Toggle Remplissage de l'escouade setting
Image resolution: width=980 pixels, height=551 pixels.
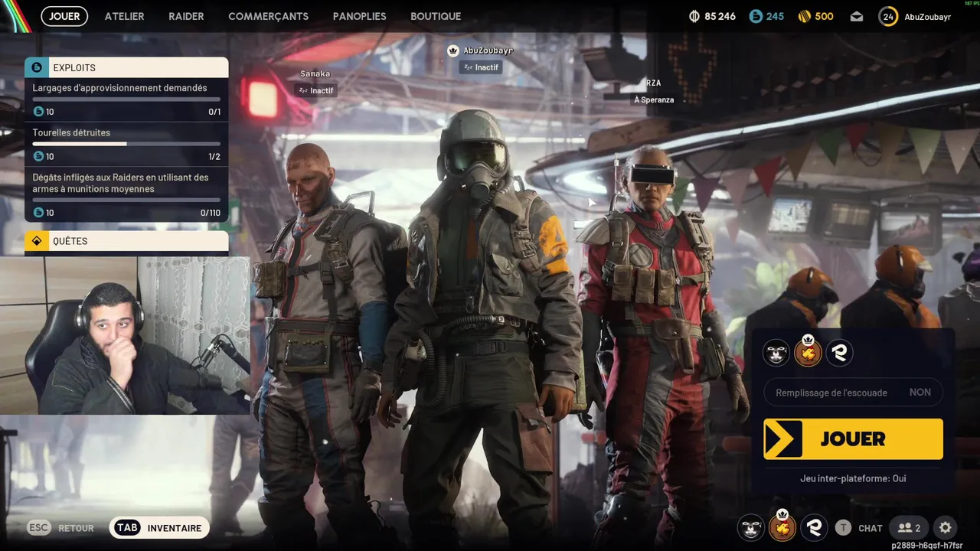click(x=853, y=393)
